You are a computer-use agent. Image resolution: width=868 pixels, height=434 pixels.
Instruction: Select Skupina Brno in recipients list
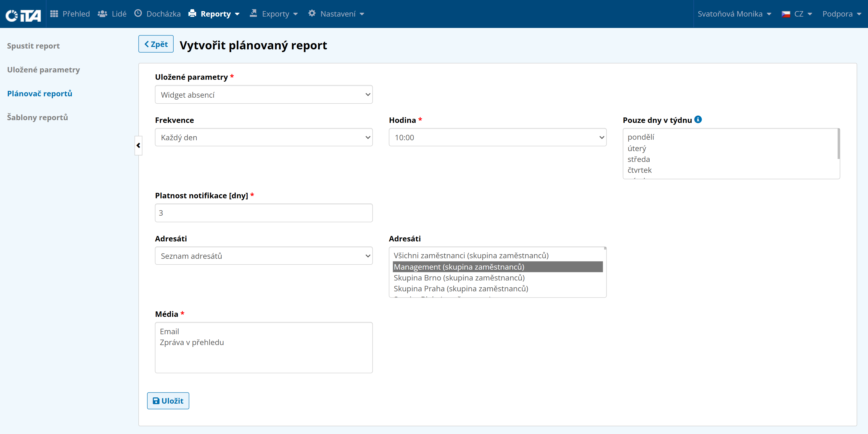point(498,278)
